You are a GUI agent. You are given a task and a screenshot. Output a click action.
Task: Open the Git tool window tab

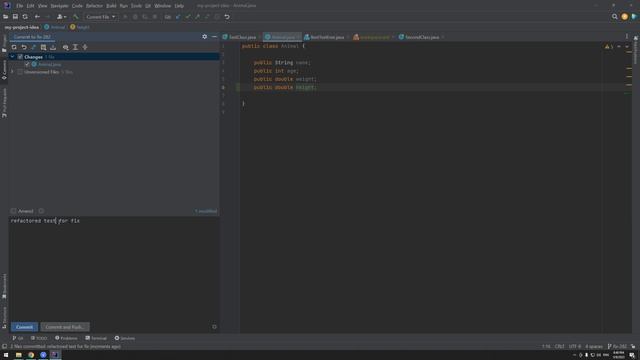pos(18,338)
